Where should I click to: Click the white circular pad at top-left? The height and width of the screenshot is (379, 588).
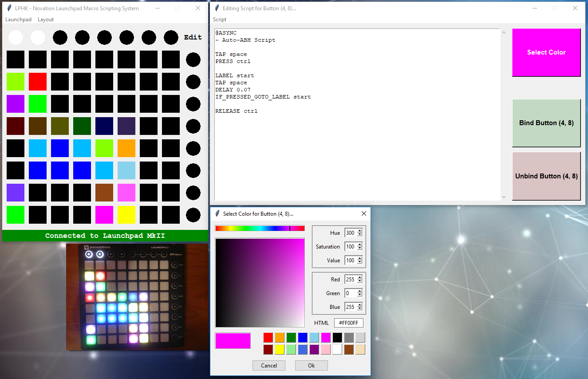(x=16, y=37)
